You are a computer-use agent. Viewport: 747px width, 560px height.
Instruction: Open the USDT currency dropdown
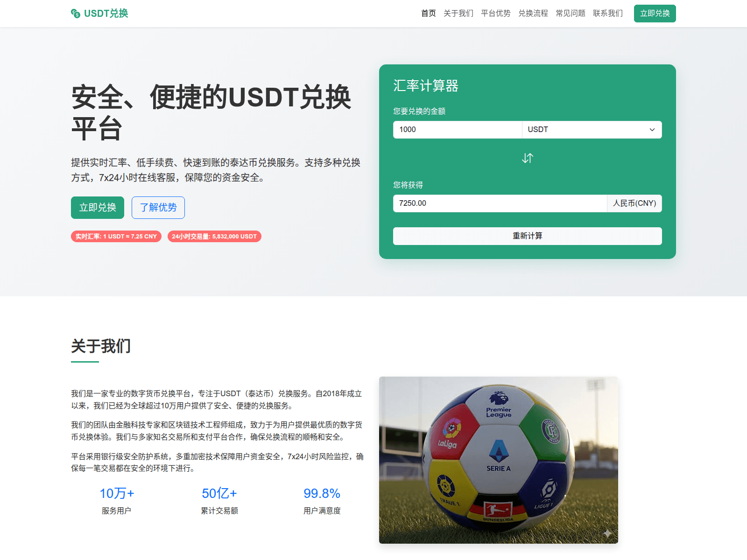(x=591, y=130)
